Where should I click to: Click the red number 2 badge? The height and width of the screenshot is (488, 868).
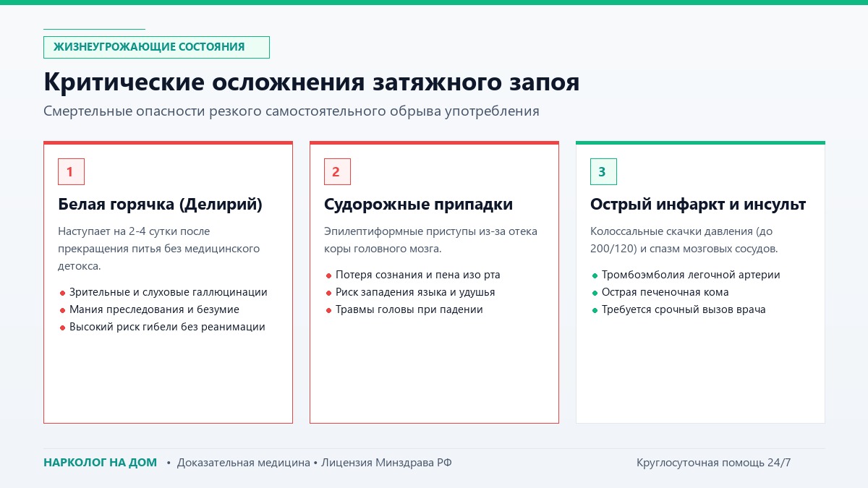[x=337, y=171]
